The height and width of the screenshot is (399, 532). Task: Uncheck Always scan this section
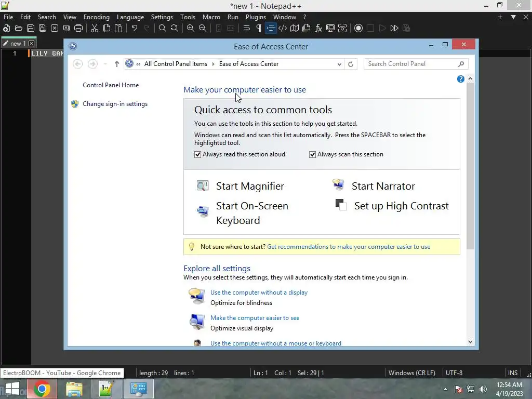point(312,154)
